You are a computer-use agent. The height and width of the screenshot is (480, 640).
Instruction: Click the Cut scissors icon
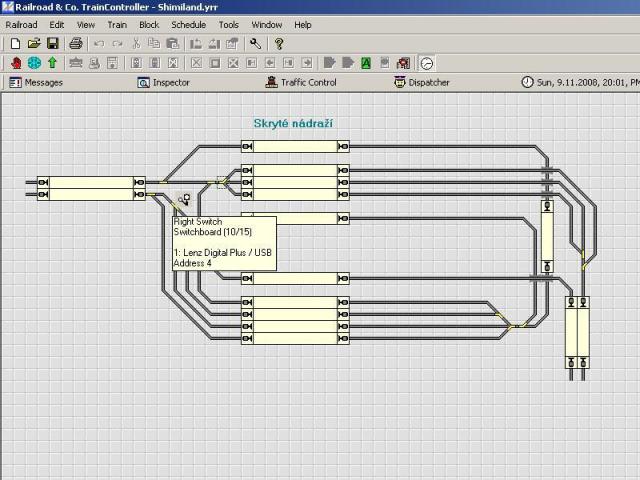tap(136, 43)
